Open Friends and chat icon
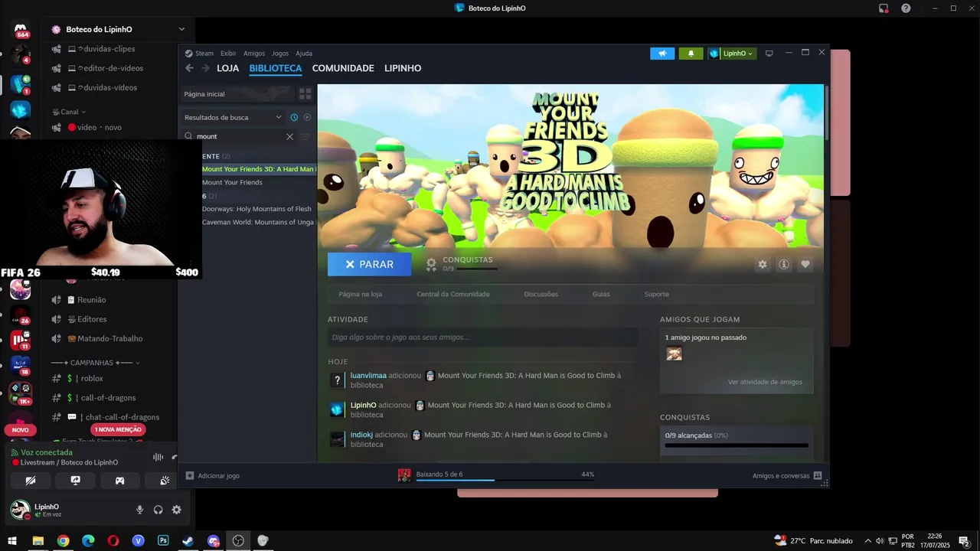Viewport: 980px width, 551px height. click(818, 475)
